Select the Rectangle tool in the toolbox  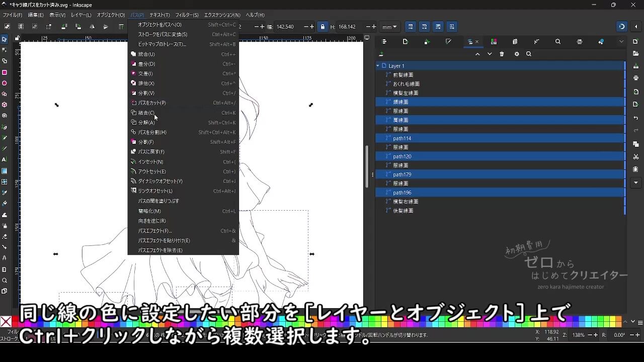point(5,72)
